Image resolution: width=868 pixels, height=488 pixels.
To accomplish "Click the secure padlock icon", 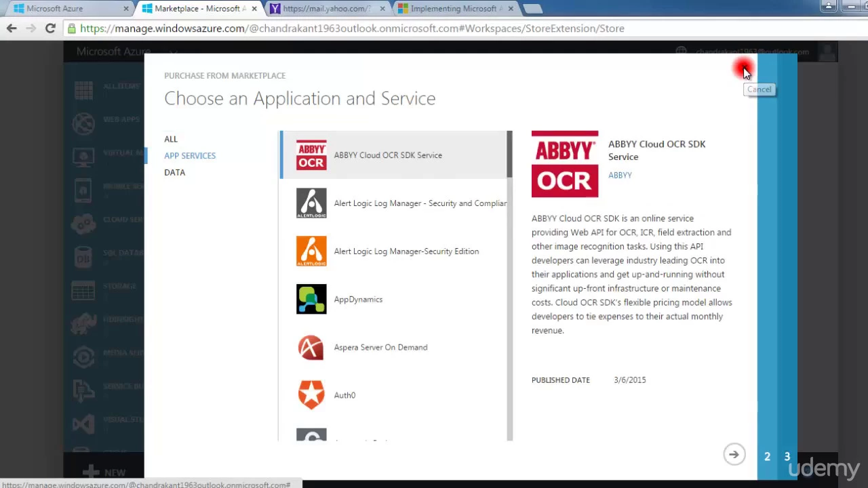I will tap(72, 28).
